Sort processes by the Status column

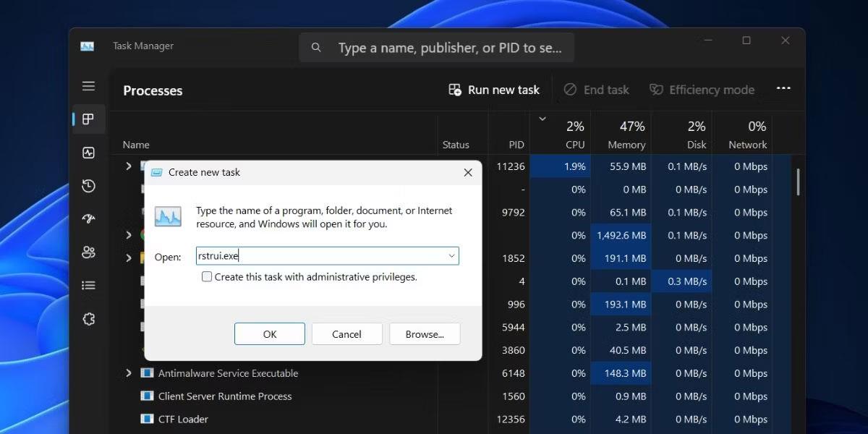pos(456,145)
